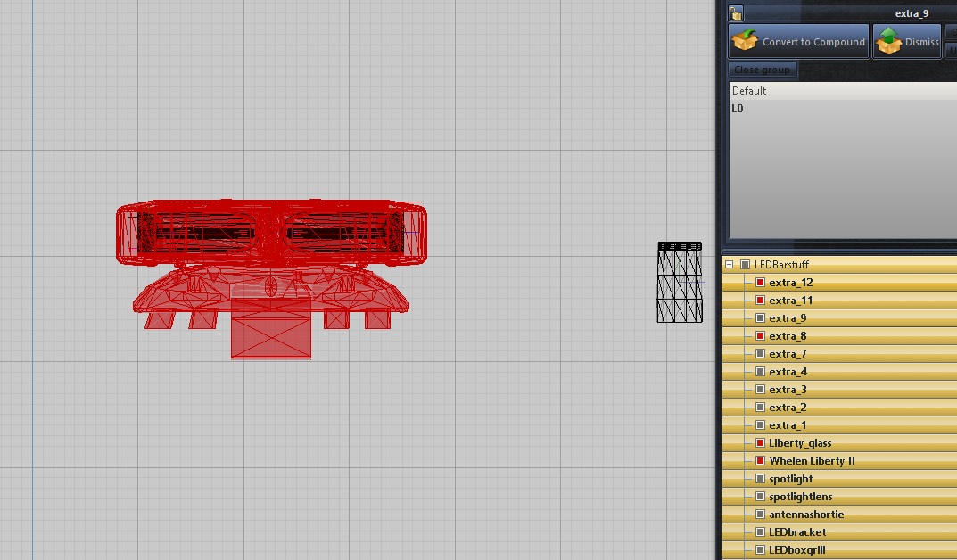This screenshot has height=560, width=957.
Task: Toggle the gray square next to extra_9
Action: point(760,318)
